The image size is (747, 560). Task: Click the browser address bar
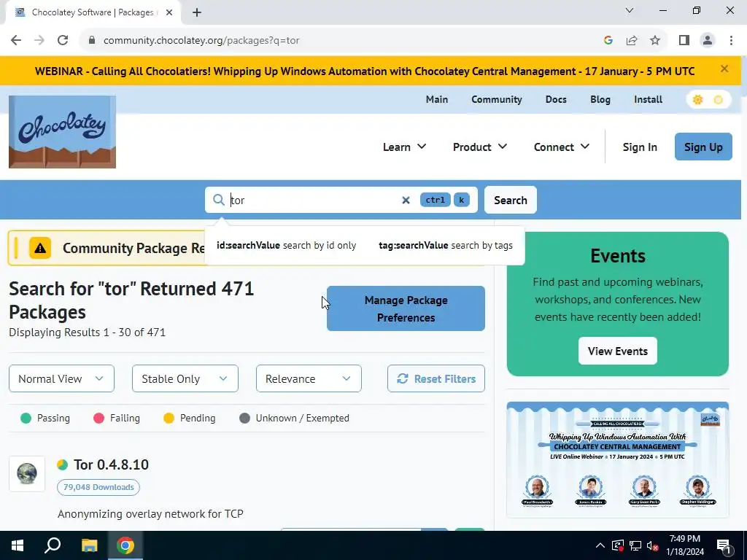343,41
